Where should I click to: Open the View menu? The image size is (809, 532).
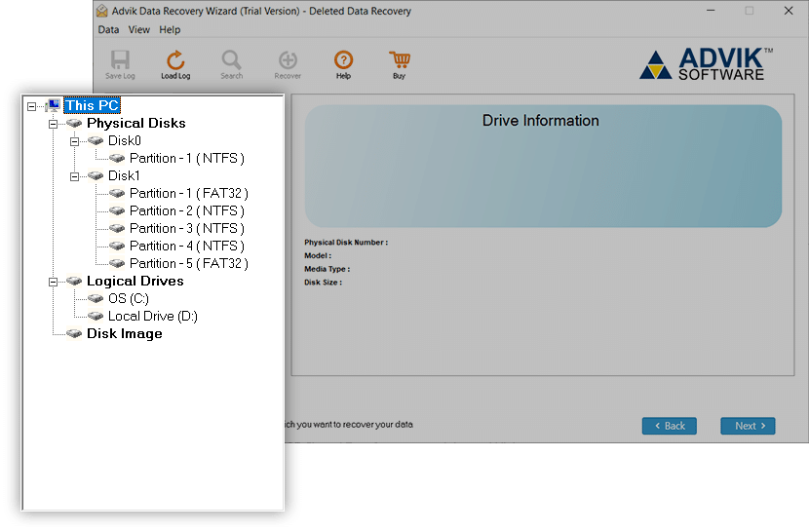tap(138, 29)
